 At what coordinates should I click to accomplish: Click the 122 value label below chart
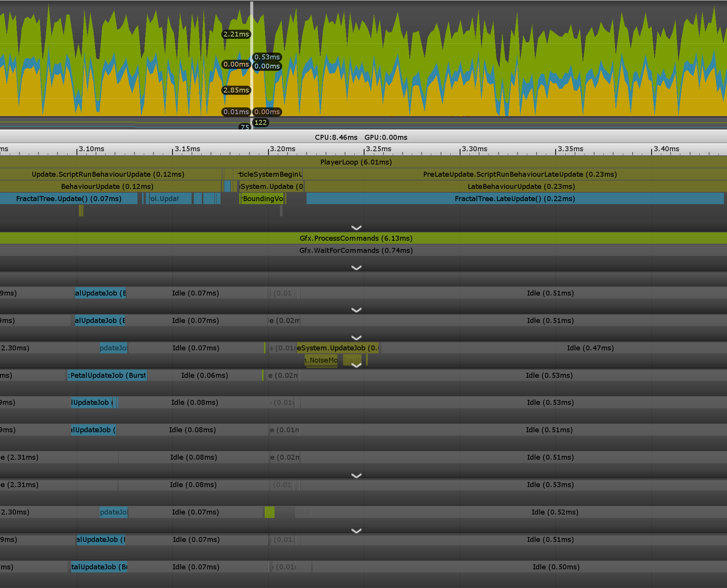[260, 123]
